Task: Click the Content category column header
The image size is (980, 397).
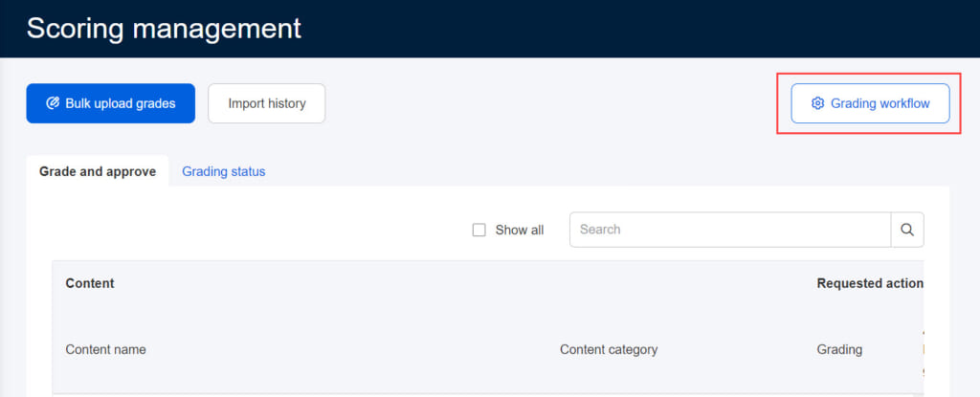Action: 608,349
